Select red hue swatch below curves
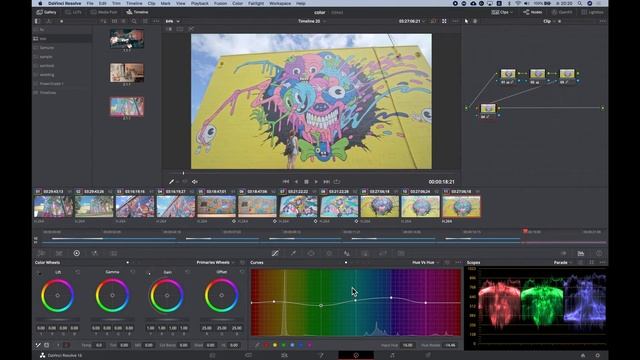This screenshot has height=360, width=640. [266, 345]
